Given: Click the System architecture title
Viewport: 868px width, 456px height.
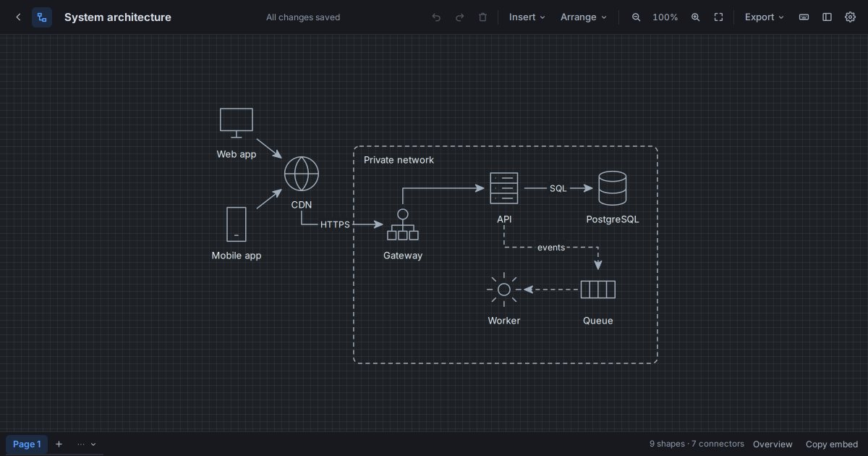Looking at the screenshot, I should coord(118,17).
